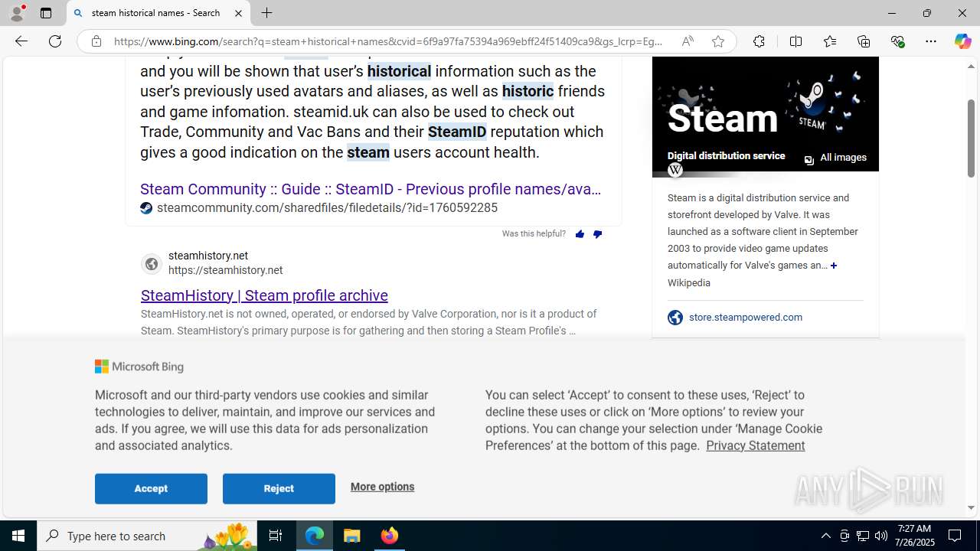Open Copilot sidebar
980x551 pixels.
pos(962,41)
